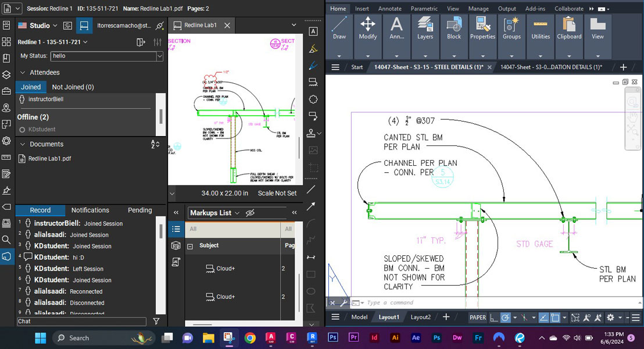Open the My Status dropdown
The image size is (644, 349).
(159, 56)
